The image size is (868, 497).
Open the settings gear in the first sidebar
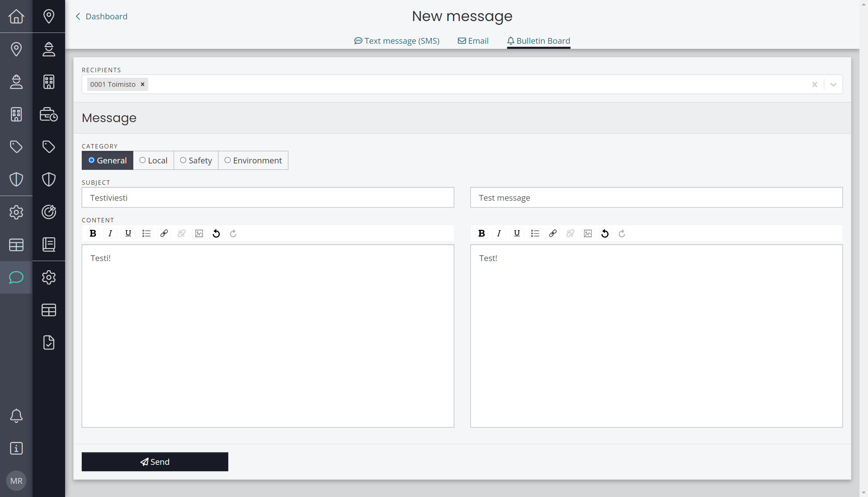pyautogui.click(x=16, y=212)
